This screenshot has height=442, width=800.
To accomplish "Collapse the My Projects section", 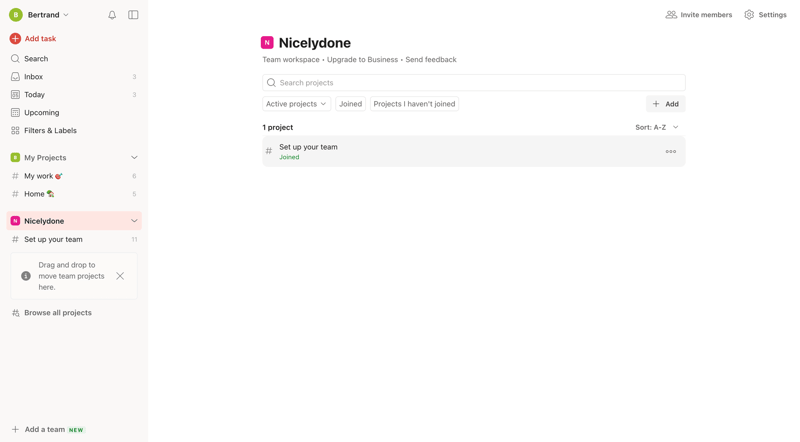I will 134,157.
